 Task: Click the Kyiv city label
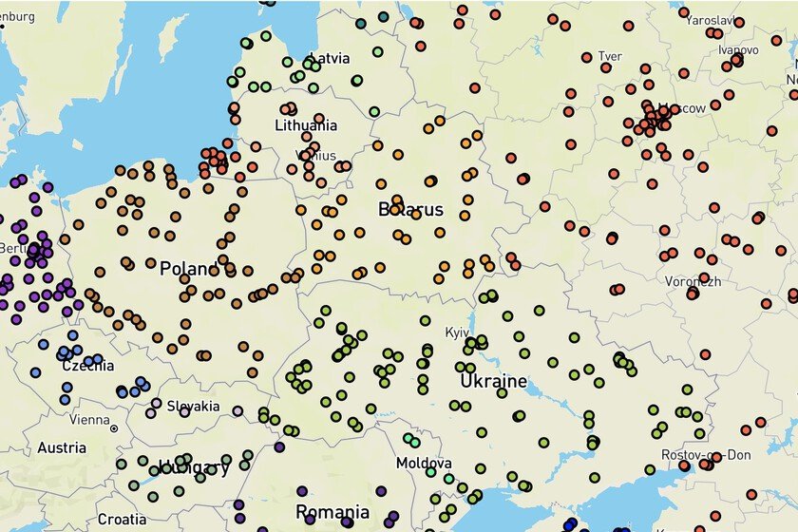(x=457, y=332)
